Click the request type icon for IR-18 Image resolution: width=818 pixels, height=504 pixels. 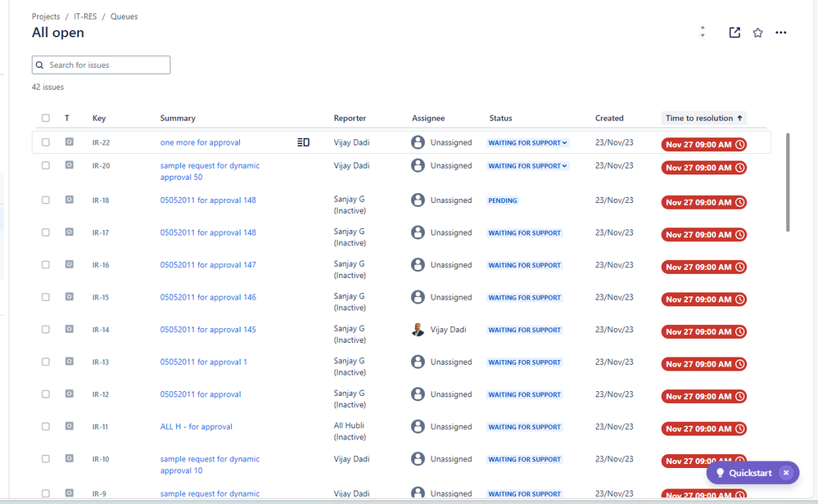pos(70,200)
